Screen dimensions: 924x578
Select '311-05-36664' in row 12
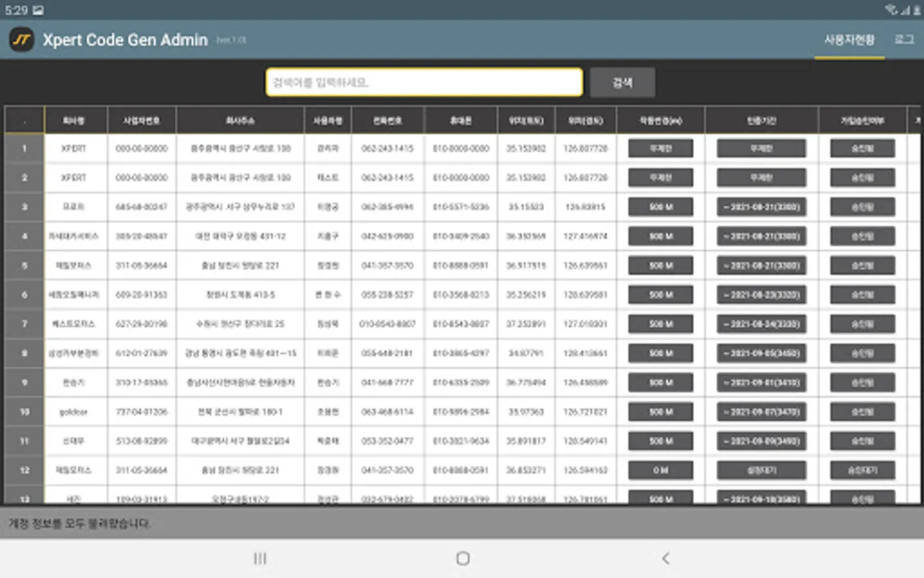coord(142,470)
